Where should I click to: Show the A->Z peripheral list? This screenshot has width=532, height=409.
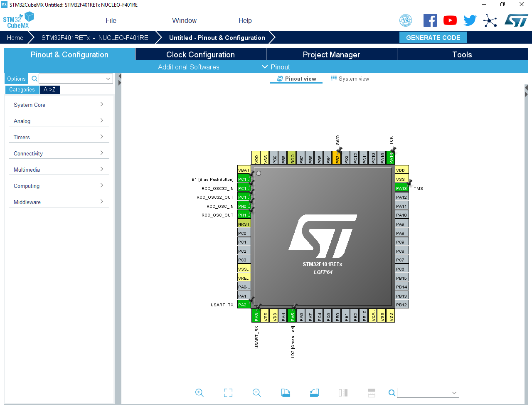point(50,89)
